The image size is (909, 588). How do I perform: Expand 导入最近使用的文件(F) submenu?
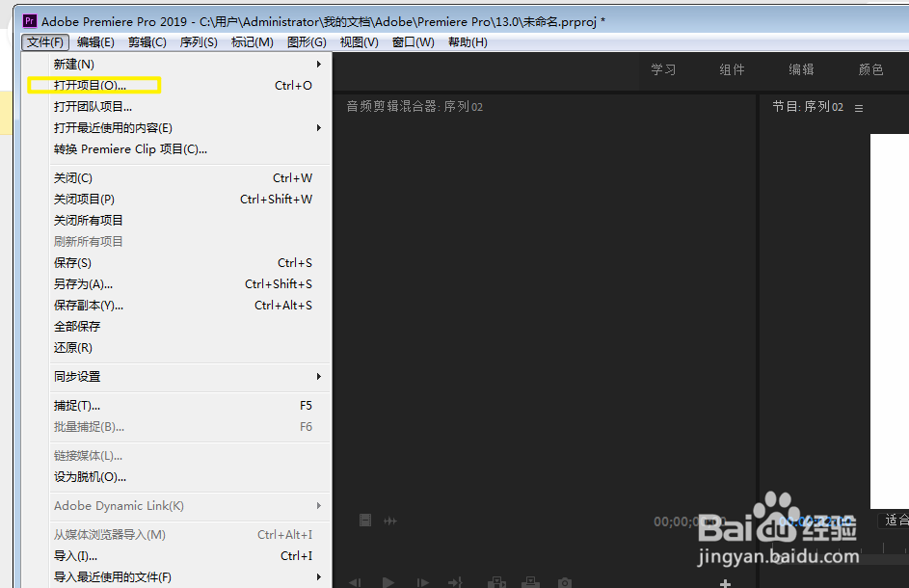click(176, 577)
